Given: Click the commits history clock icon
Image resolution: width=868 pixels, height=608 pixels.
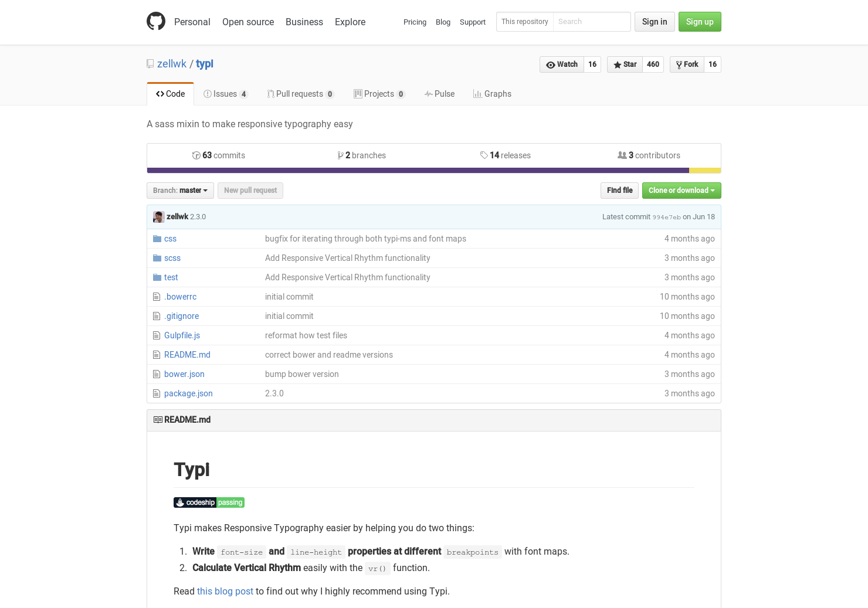Looking at the screenshot, I should 196,155.
